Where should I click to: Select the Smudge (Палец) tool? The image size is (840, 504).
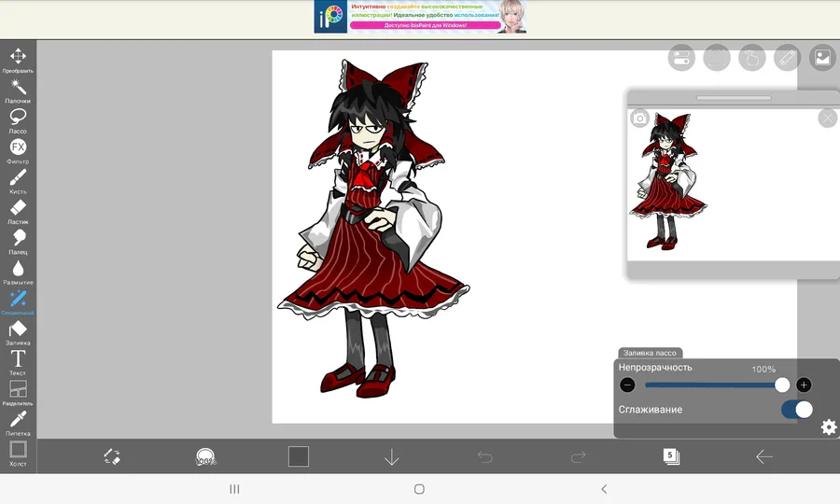tap(18, 242)
